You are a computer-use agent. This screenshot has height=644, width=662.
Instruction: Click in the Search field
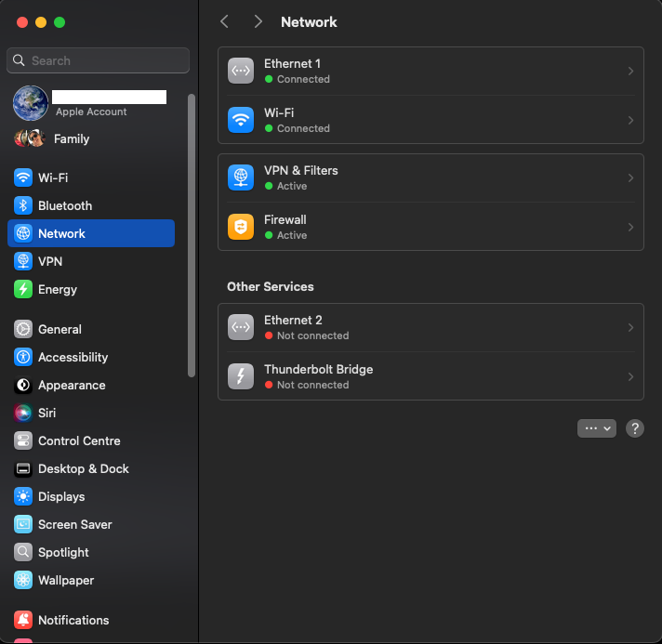(x=98, y=60)
